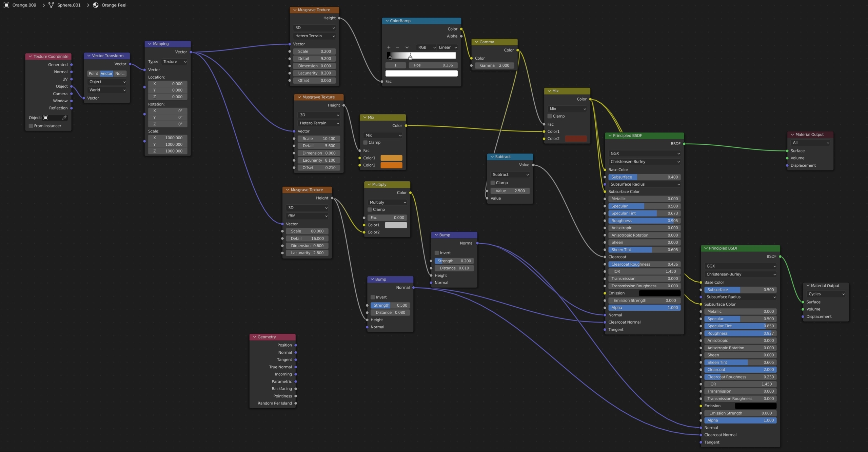This screenshot has height=452, width=868.
Task: Toggle Clamp in Mix node with red Color2
Action: click(549, 116)
